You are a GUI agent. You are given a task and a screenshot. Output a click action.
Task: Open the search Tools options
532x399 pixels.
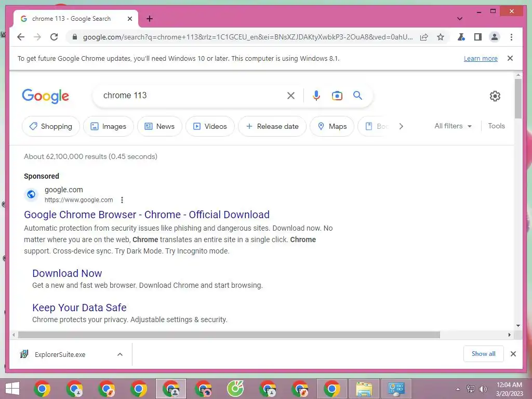tap(496, 126)
